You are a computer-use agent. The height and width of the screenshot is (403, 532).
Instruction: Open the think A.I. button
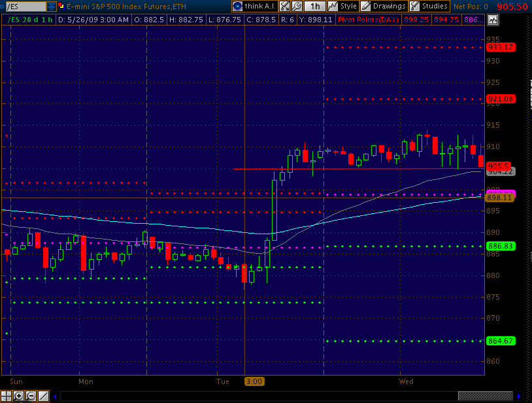point(254,6)
